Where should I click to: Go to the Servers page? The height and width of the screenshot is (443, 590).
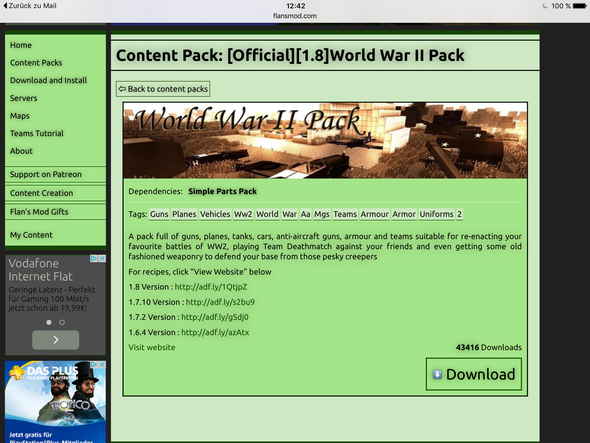pyautogui.click(x=24, y=98)
